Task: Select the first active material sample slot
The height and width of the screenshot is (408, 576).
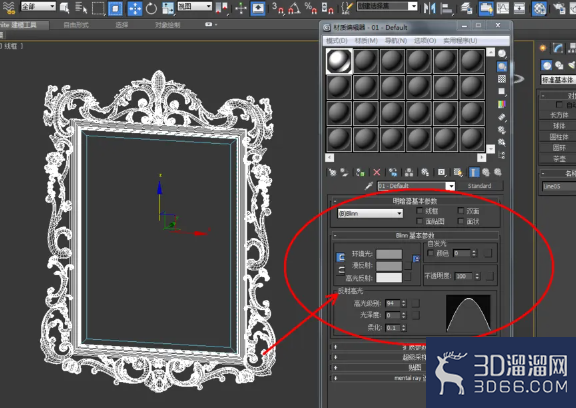Action: click(x=339, y=61)
